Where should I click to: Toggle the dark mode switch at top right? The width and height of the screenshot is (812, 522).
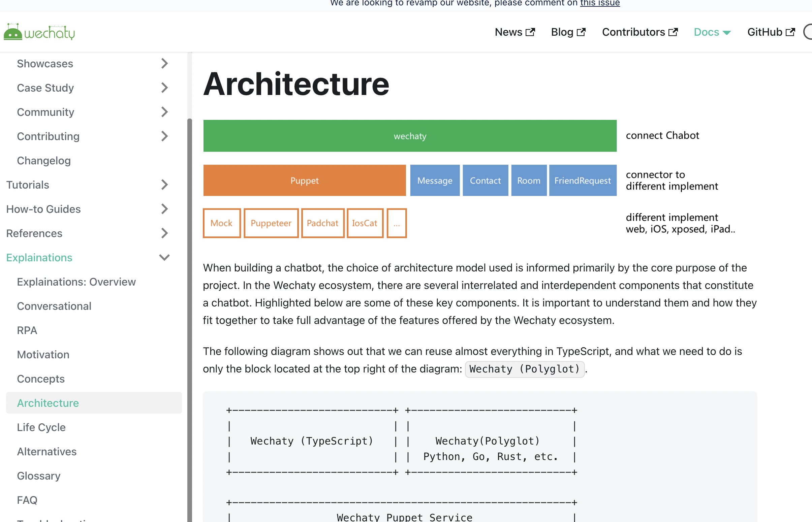click(808, 32)
